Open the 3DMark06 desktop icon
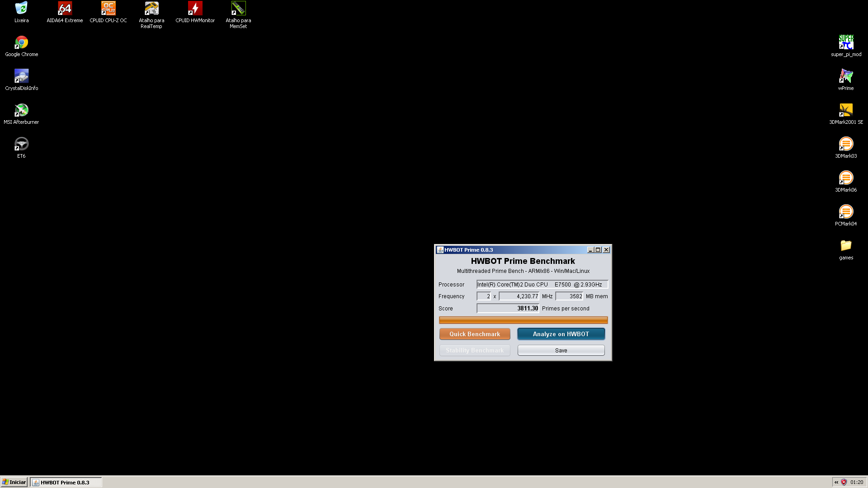 point(846,178)
